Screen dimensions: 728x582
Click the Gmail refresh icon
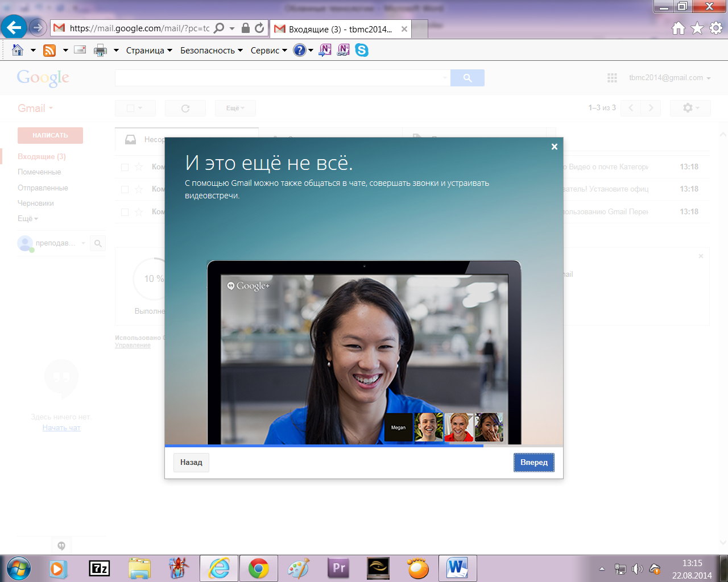(185, 108)
